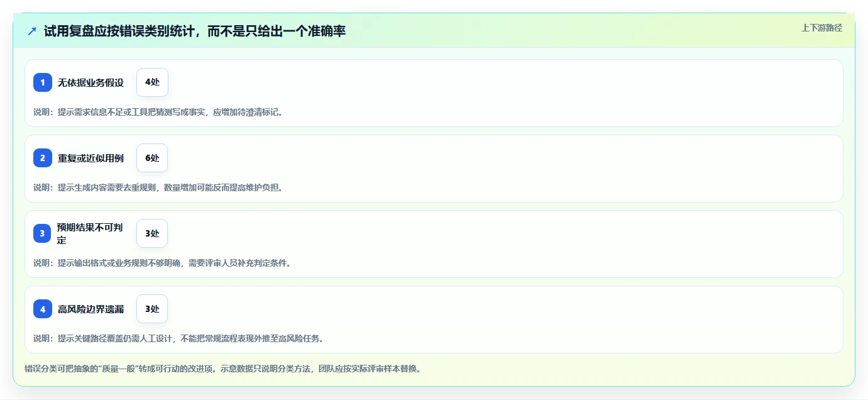Click the note about 待澄清标记
Image resolution: width=868 pixels, height=400 pixels.
[x=158, y=112]
